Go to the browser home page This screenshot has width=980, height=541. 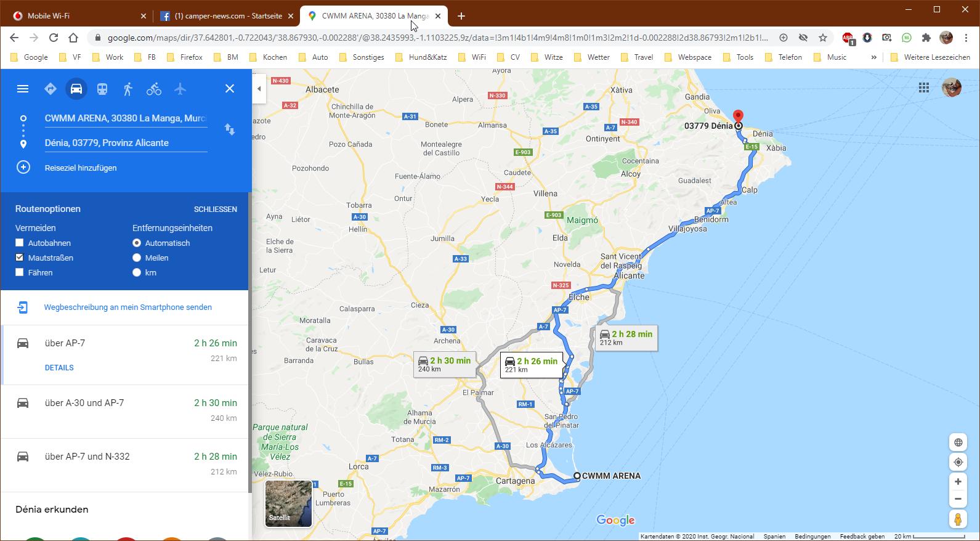(73, 38)
